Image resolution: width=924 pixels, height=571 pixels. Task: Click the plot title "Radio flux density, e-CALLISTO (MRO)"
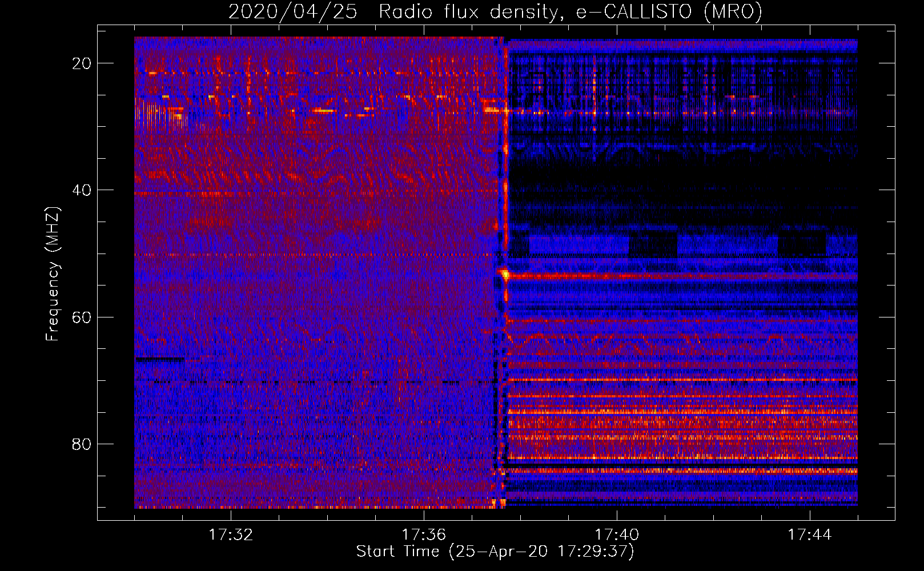[x=570, y=11]
